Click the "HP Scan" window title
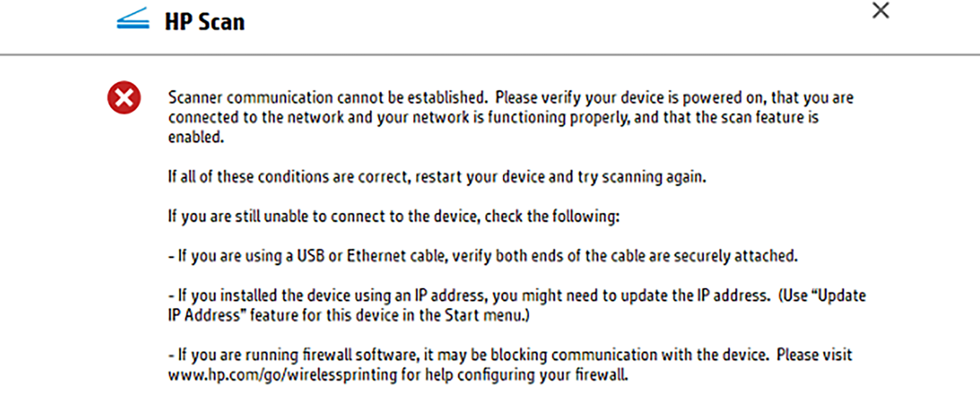 (x=205, y=21)
